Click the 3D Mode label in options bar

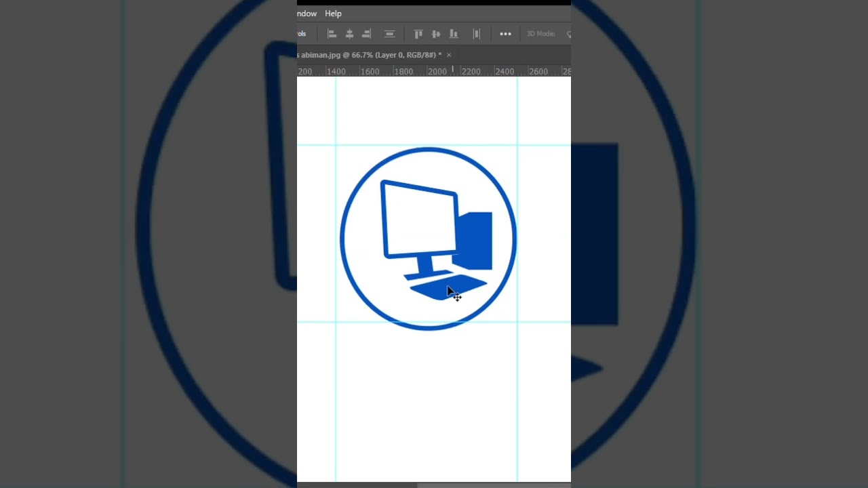click(540, 34)
